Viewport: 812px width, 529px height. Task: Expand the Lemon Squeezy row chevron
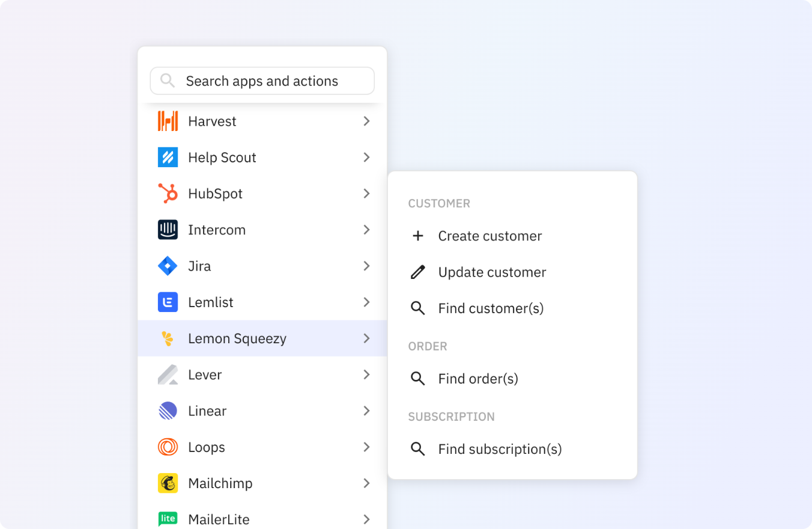[x=366, y=338]
